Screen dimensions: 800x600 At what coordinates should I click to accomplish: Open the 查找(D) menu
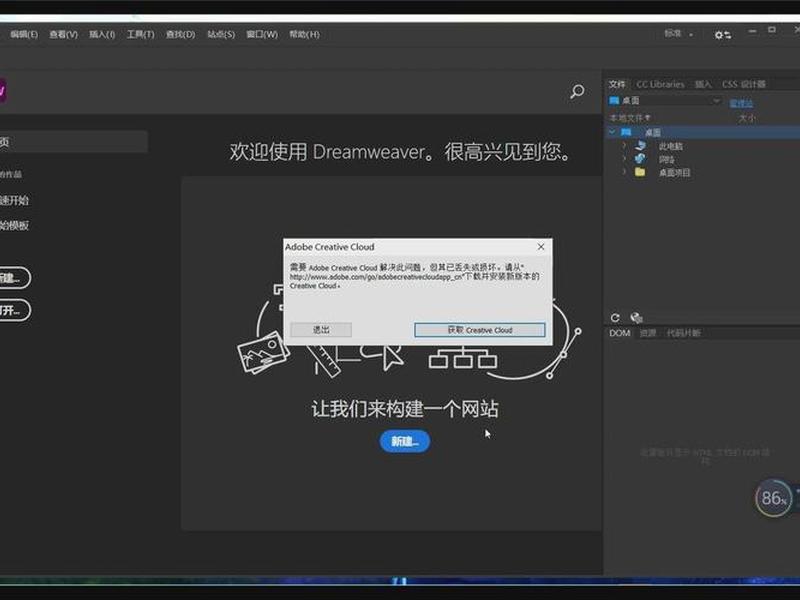coord(180,34)
